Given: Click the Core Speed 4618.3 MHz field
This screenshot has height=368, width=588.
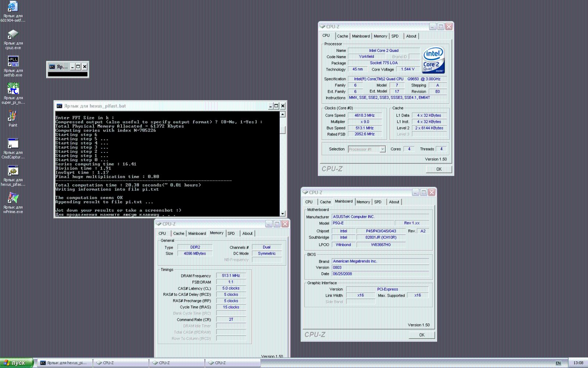Looking at the screenshot, I should [364, 116].
